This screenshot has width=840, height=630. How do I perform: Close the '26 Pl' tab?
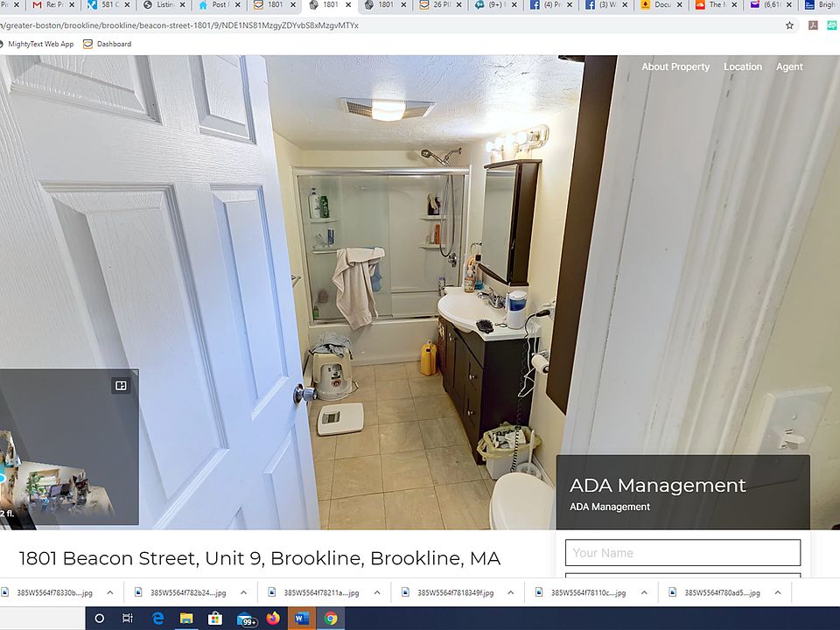pyautogui.click(x=458, y=5)
